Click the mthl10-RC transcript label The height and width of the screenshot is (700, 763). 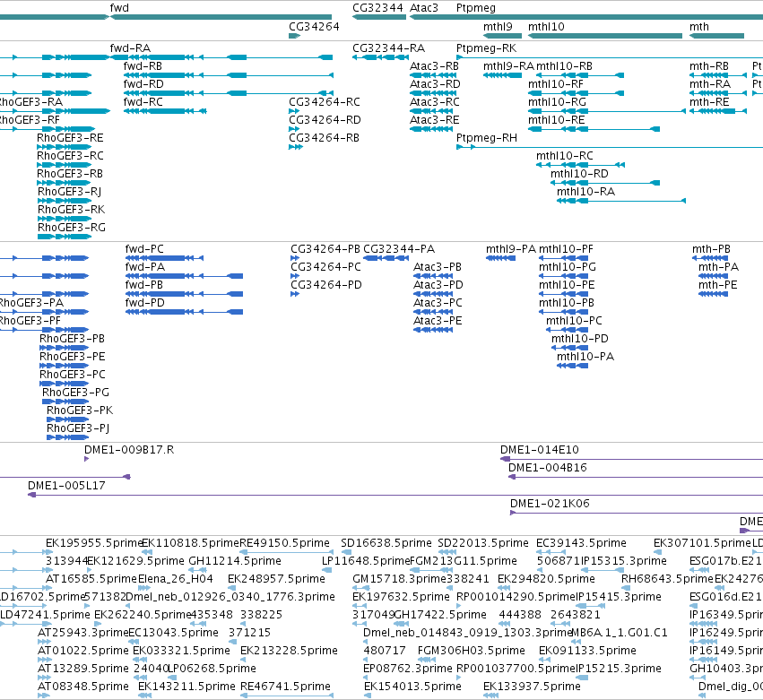pos(565,156)
